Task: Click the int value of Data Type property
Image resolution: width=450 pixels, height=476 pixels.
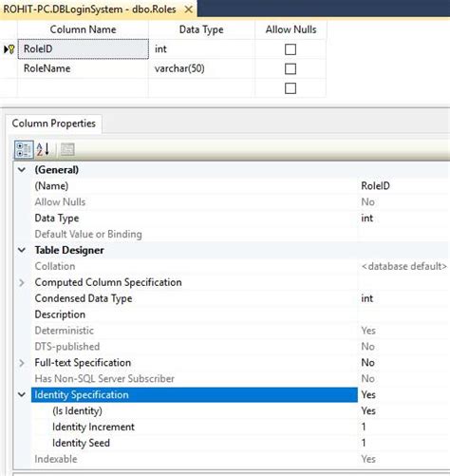Action: (366, 219)
